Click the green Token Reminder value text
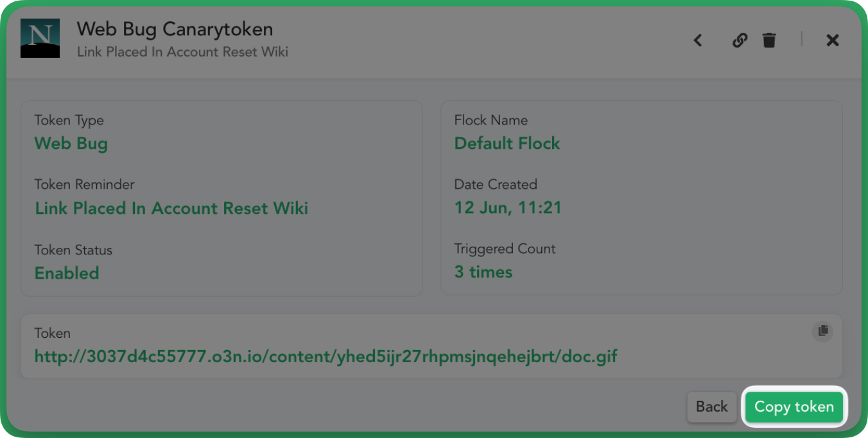The height and width of the screenshot is (438, 868). 171,208
